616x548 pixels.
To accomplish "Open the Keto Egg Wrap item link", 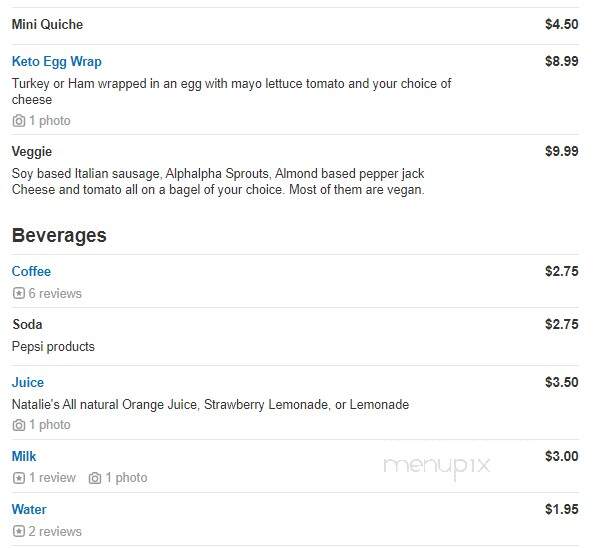I will click(x=57, y=62).
